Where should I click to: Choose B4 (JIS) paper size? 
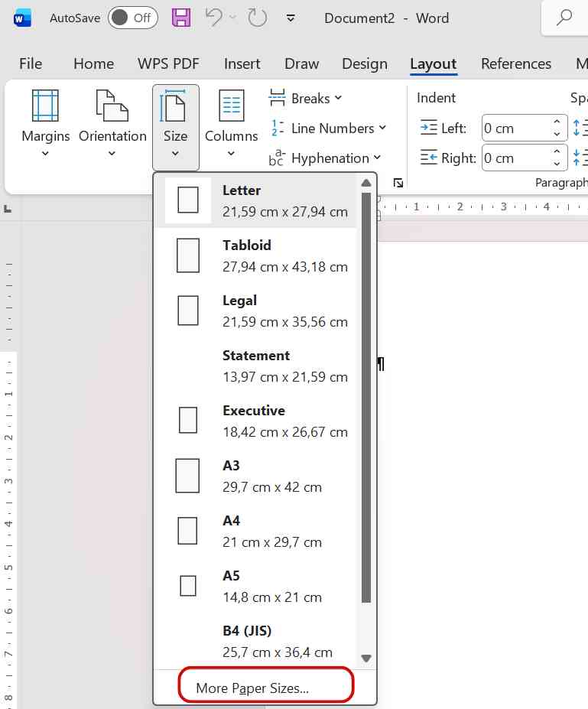tap(256, 642)
